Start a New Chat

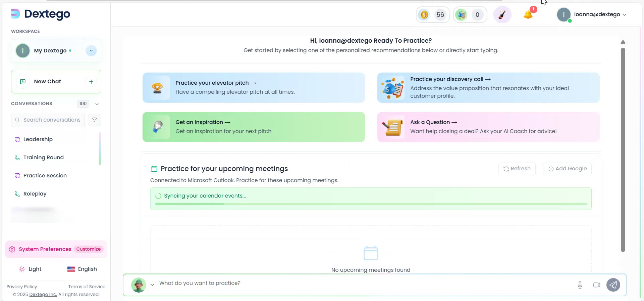click(56, 82)
